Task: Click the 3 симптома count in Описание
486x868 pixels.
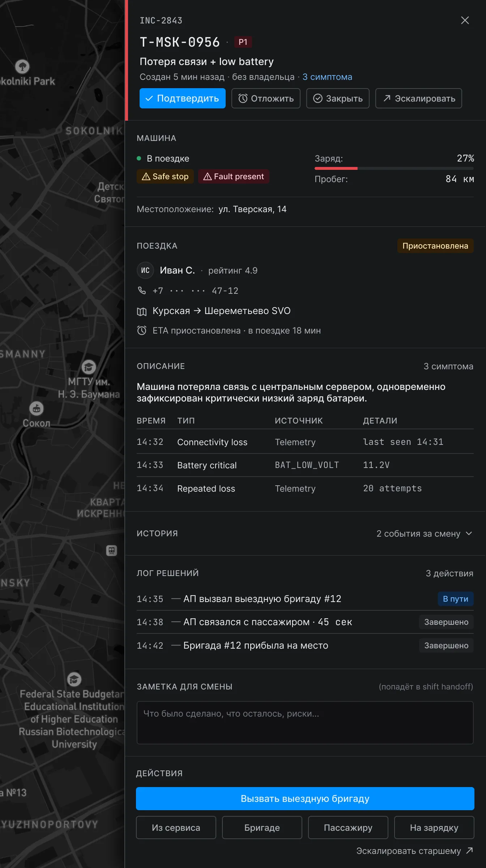Action: click(448, 366)
